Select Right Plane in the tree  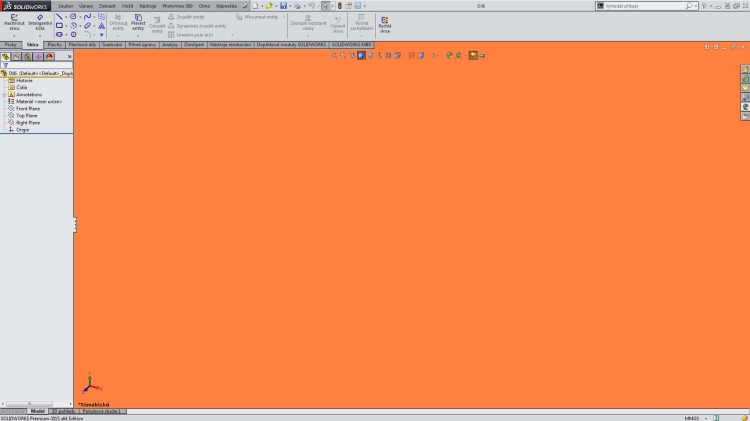tap(28, 123)
